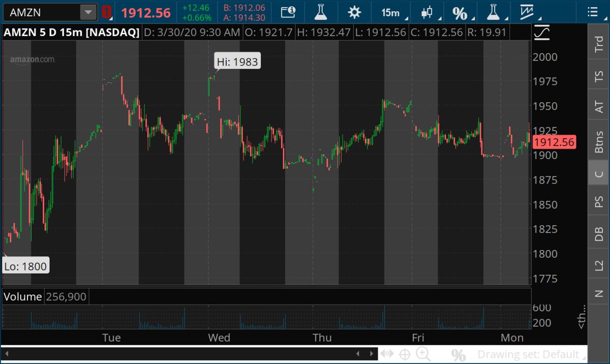The width and height of the screenshot is (610, 364).
Task: Click the high value H: 1932.47
Action: (x=324, y=33)
